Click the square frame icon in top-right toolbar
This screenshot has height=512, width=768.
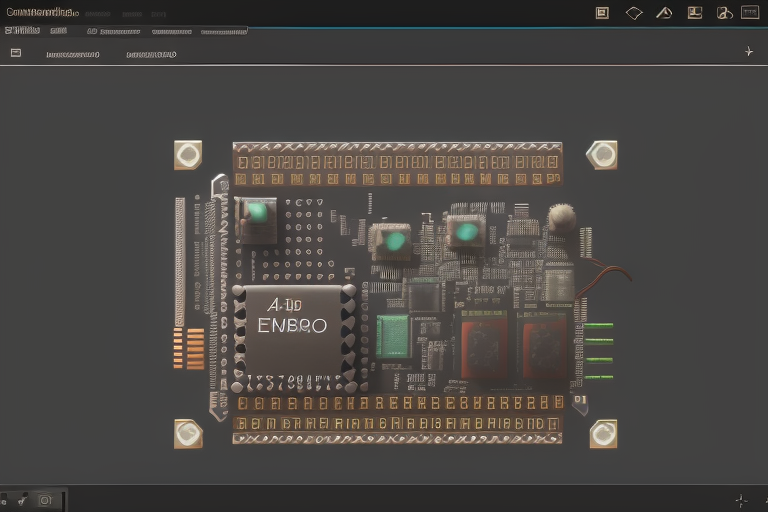tap(602, 13)
